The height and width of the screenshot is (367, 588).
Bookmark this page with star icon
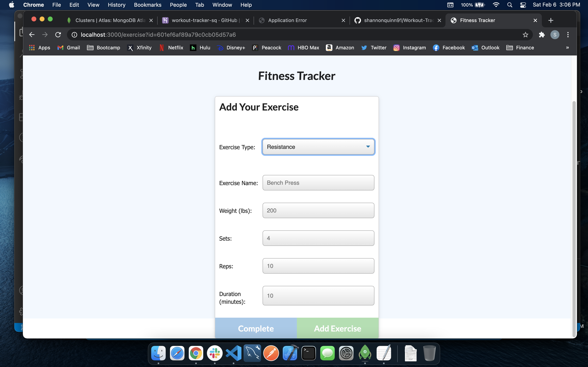point(525,35)
